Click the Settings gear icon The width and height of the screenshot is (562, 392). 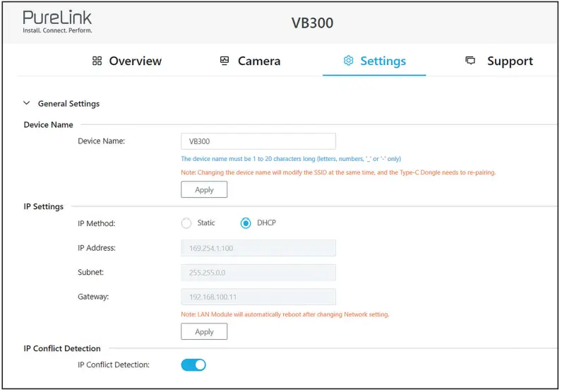[x=348, y=61]
